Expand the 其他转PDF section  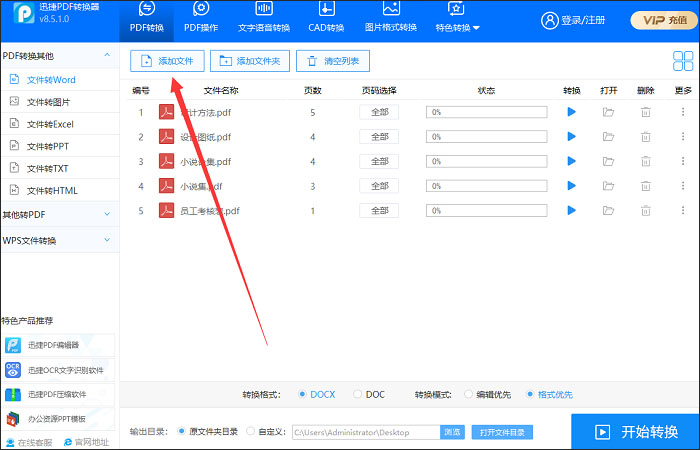pyautogui.click(x=107, y=214)
